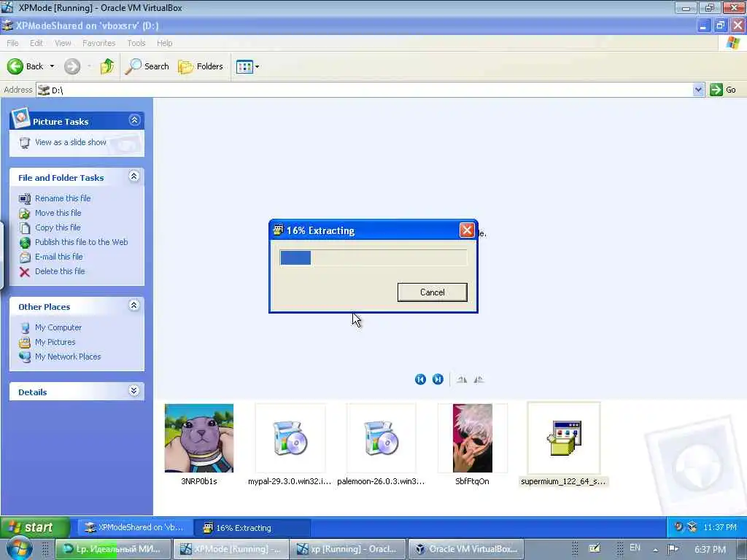Click the red Delete X icon
Screen dimensions: 747x560
point(25,272)
